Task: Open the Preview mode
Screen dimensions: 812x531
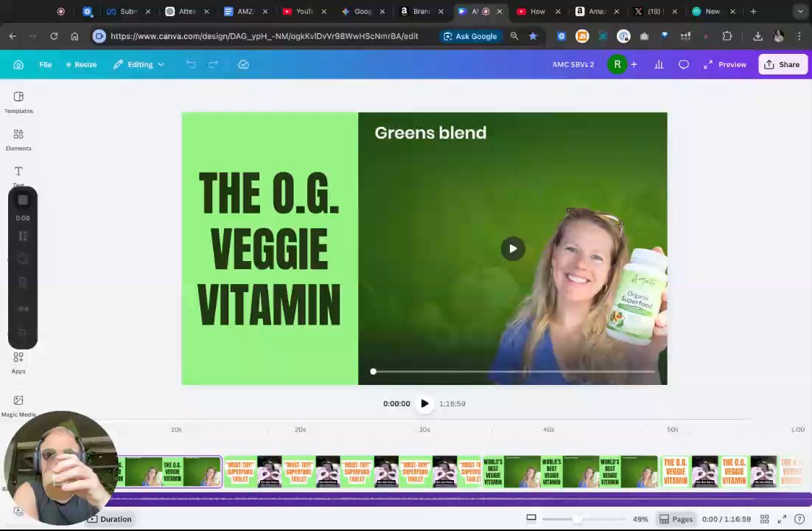Action: pyautogui.click(x=725, y=64)
